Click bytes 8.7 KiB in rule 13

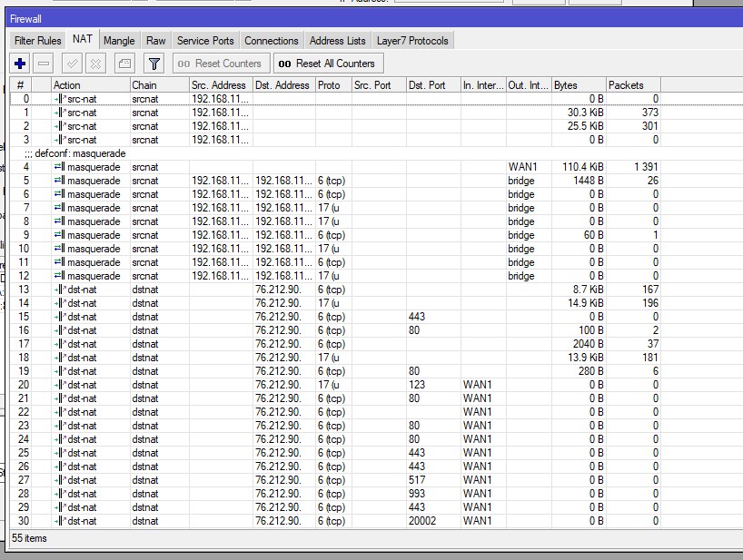coord(588,290)
